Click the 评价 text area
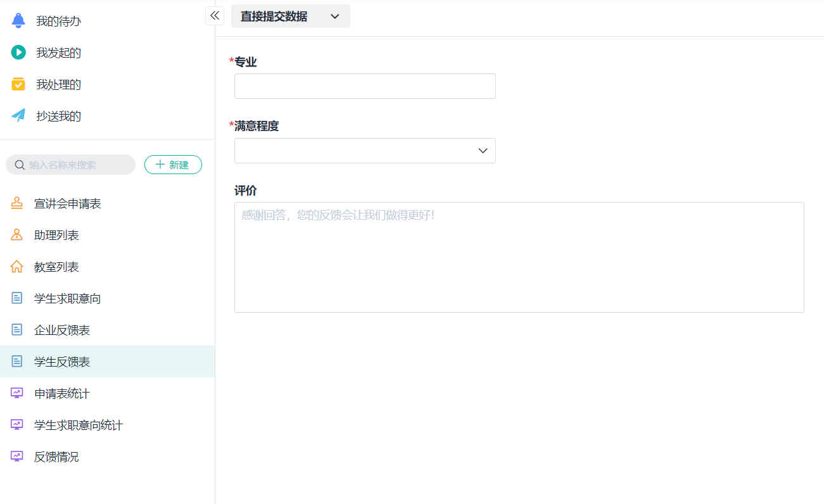 (x=519, y=257)
